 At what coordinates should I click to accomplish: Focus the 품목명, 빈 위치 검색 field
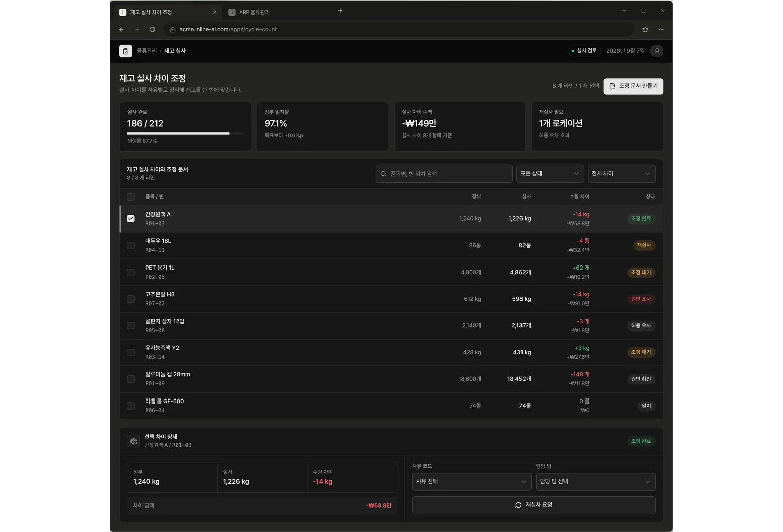(444, 174)
